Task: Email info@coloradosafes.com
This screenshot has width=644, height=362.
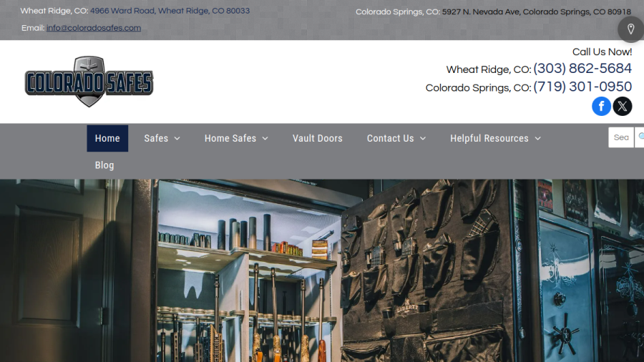Action: tap(94, 28)
